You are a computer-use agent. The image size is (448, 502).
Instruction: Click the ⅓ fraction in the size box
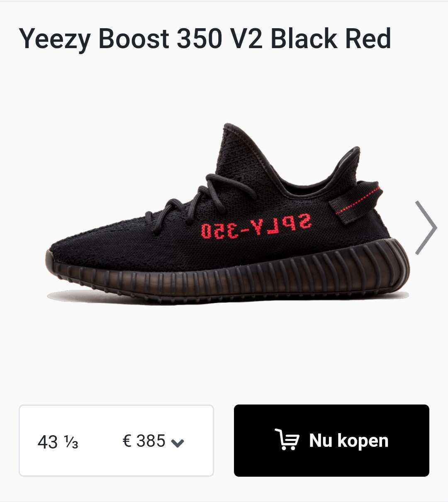tap(71, 443)
